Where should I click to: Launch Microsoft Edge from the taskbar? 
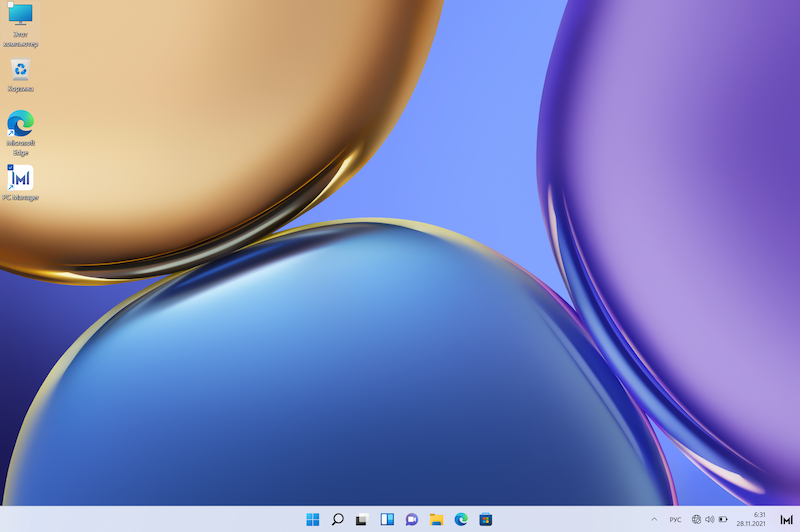pos(461,519)
